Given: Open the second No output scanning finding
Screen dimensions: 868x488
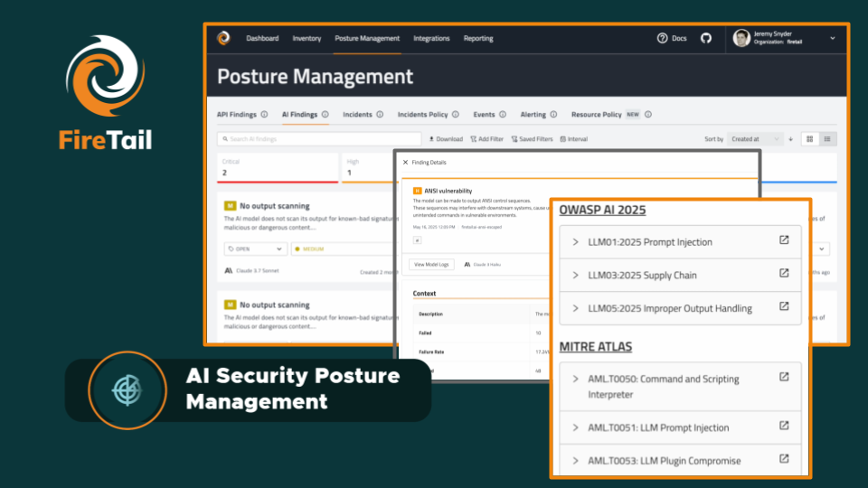Looking at the screenshot, I should [x=275, y=305].
